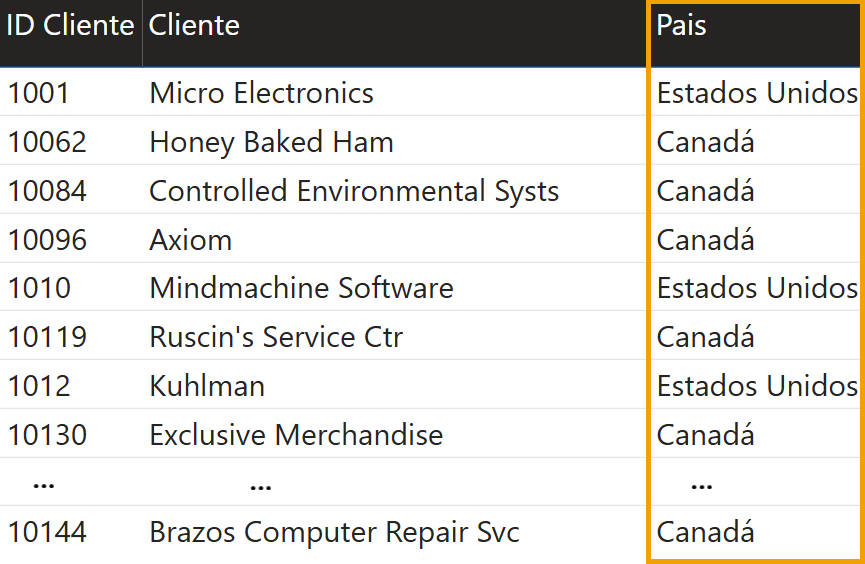Click the Micro Electronics client cell
The image size is (865, 564).
click(261, 93)
